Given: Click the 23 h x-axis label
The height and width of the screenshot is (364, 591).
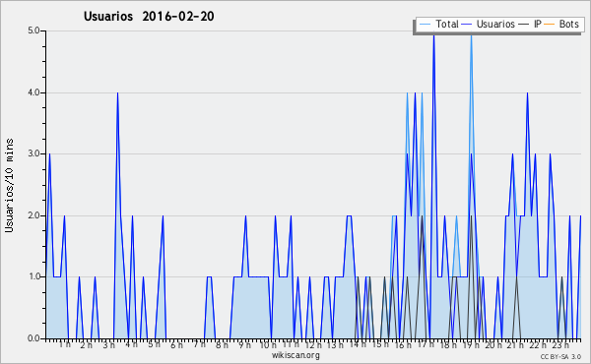Looking at the screenshot, I should click(560, 344).
